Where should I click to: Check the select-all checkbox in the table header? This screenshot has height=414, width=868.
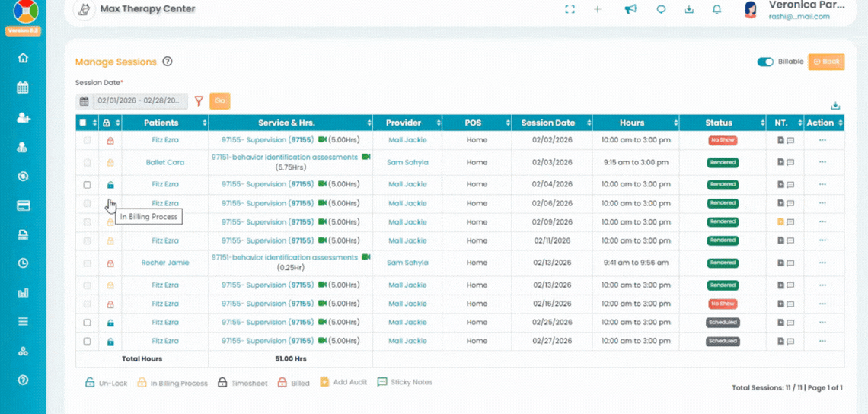(82, 123)
